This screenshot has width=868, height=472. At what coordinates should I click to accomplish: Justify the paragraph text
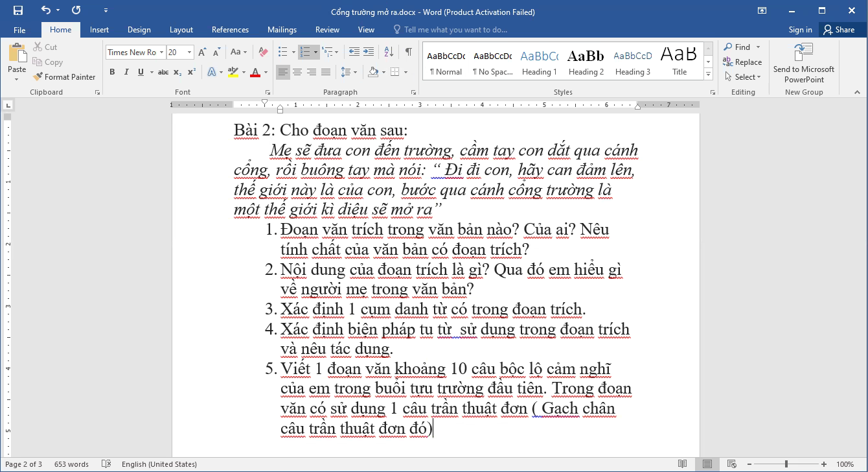tap(326, 72)
